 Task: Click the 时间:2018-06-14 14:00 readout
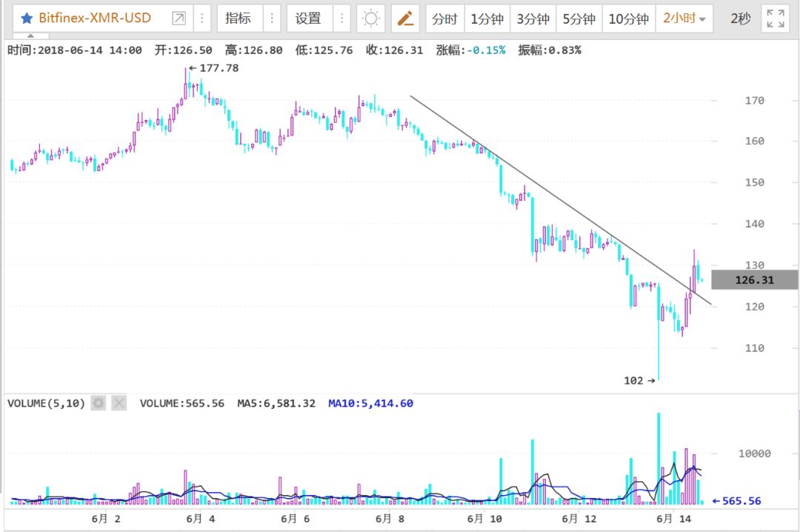75,50
